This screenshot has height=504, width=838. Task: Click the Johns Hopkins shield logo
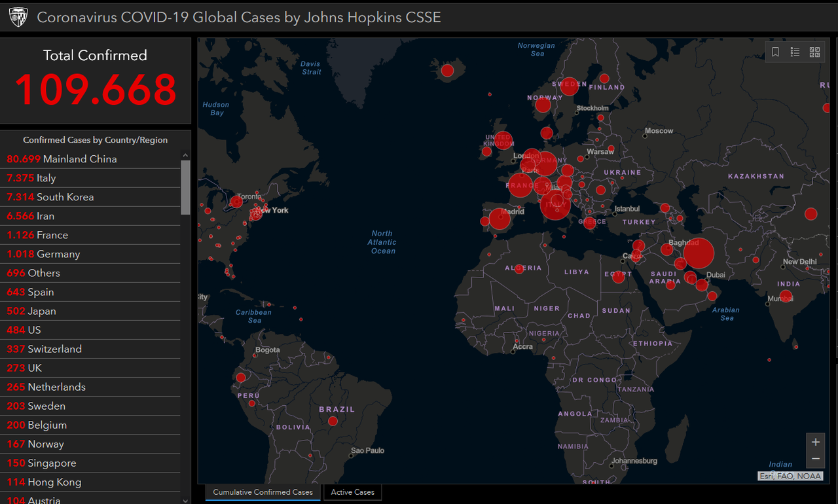click(x=18, y=18)
